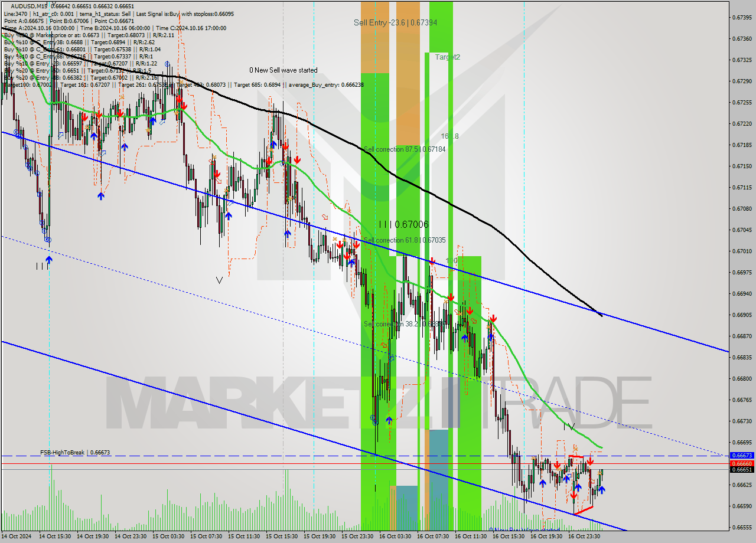Viewport: 756px width, 543px height.
Task: Click the 0.67010 price axis label
Action: pyautogui.click(x=742, y=251)
